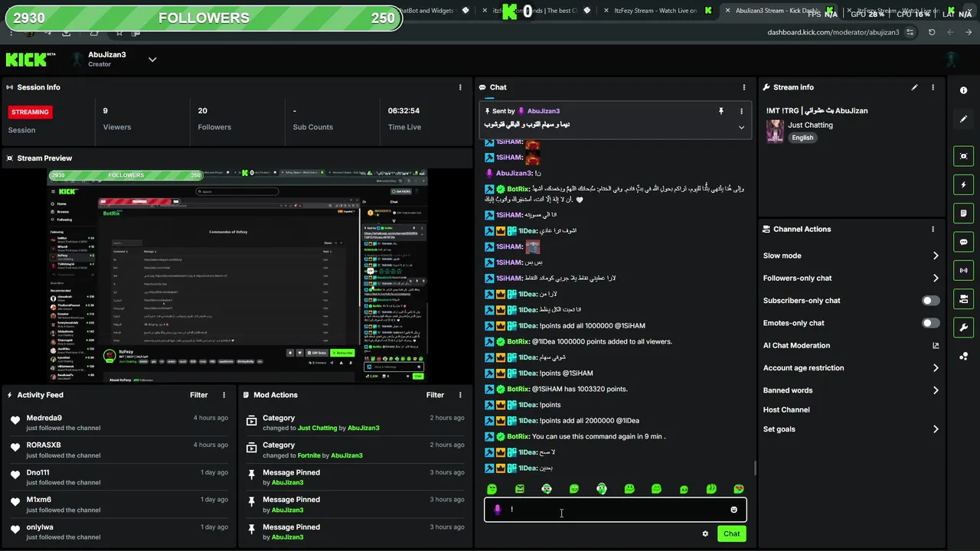Toggle the stream preview widget icon in sidebar

963,156
